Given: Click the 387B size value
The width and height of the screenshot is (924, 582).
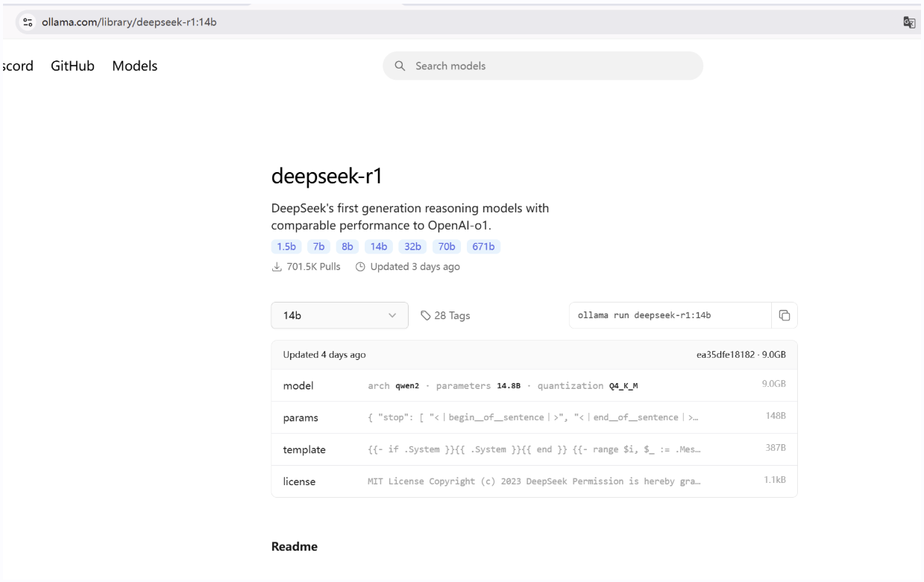Looking at the screenshot, I should tap(776, 449).
